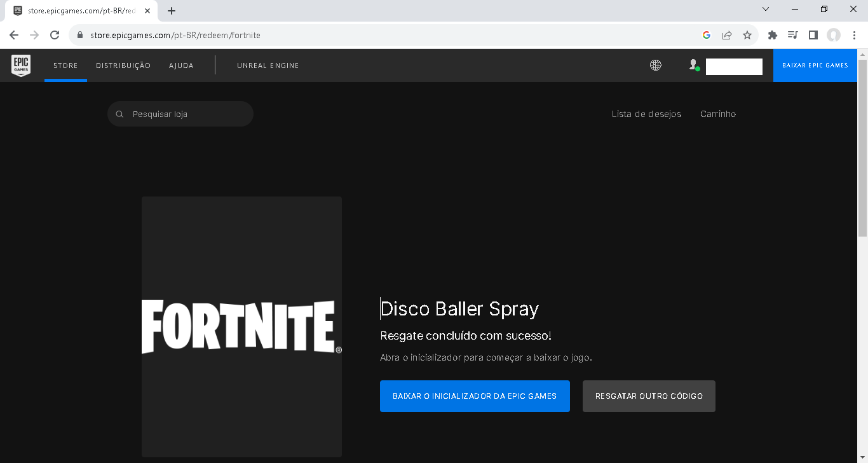Open the media control playlist icon
868x463 pixels.
coord(792,35)
